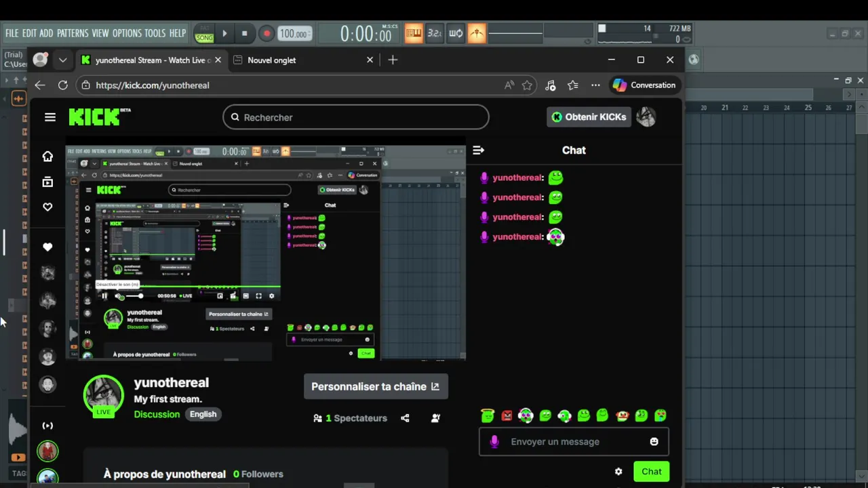Click the live broadcast icon in sidebar
Viewport: 868px width, 488px height.
[47, 426]
